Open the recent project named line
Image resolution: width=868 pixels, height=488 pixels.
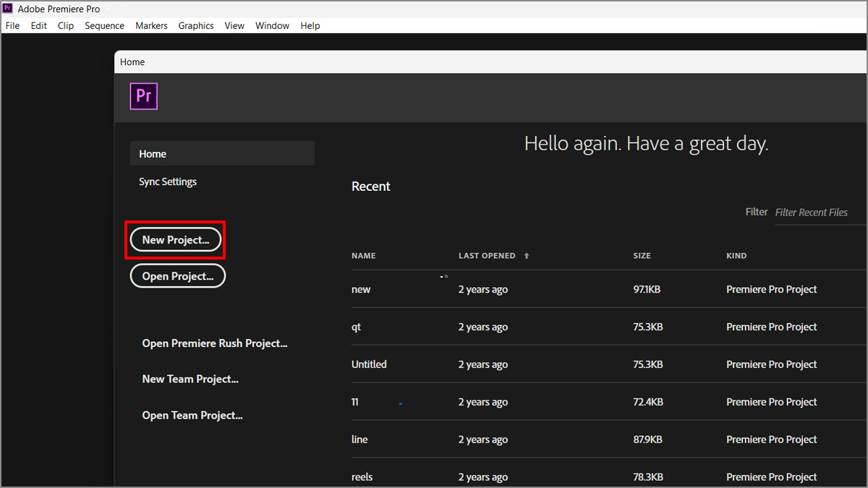(x=359, y=440)
